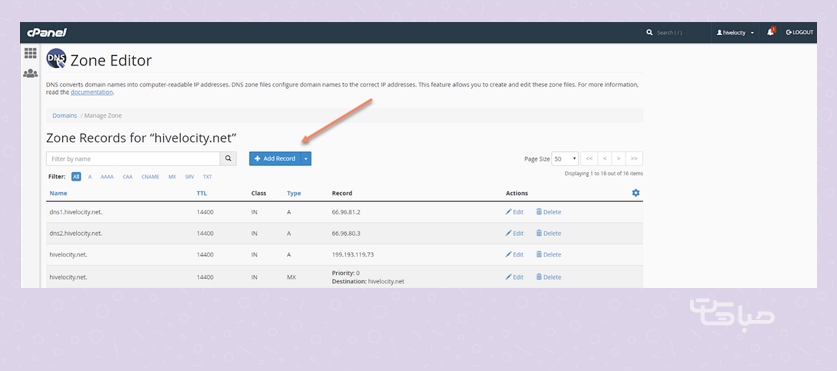Click the filter search magnifier button

pyautogui.click(x=228, y=159)
